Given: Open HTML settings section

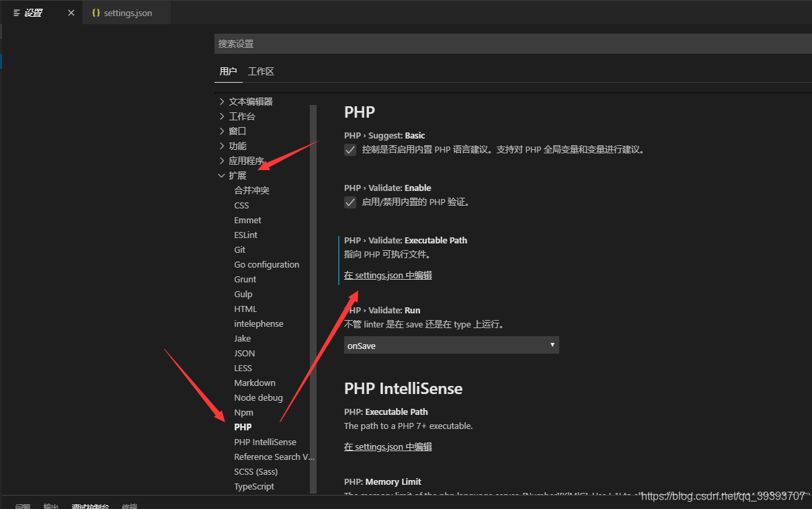Looking at the screenshot, I should [245, 309].
